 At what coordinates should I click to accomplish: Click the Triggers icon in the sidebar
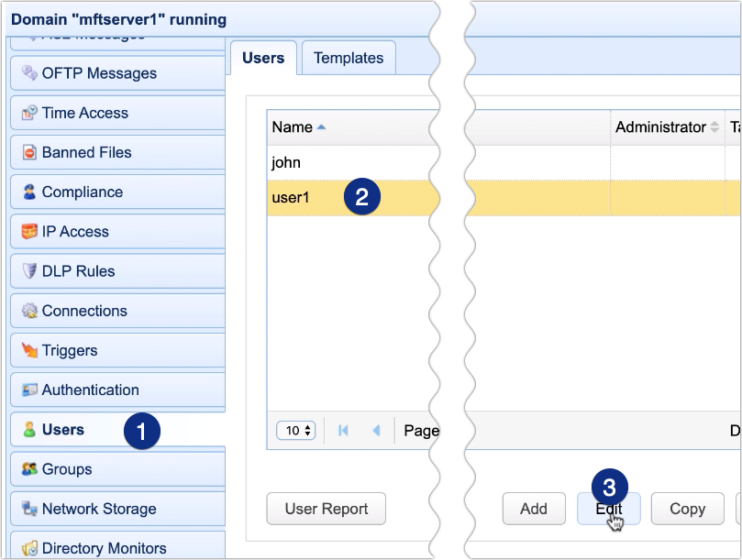point(29,349)
